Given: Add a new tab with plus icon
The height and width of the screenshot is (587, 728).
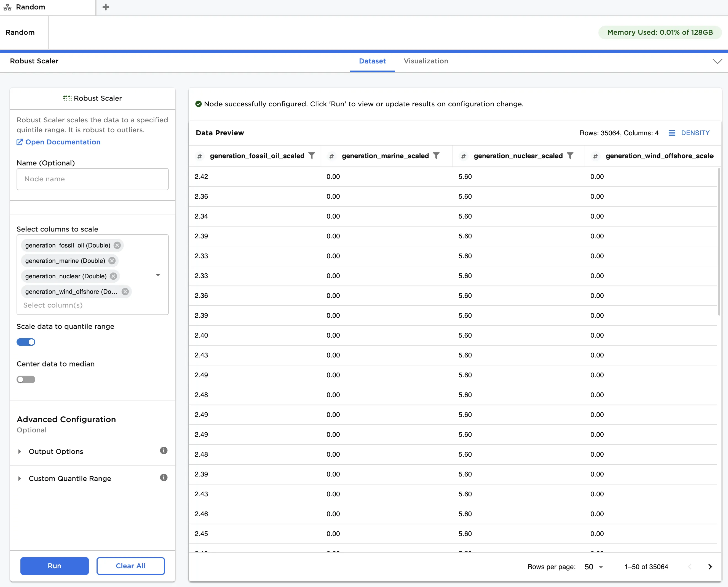Looking at the screenshot, I should point(106,7).
